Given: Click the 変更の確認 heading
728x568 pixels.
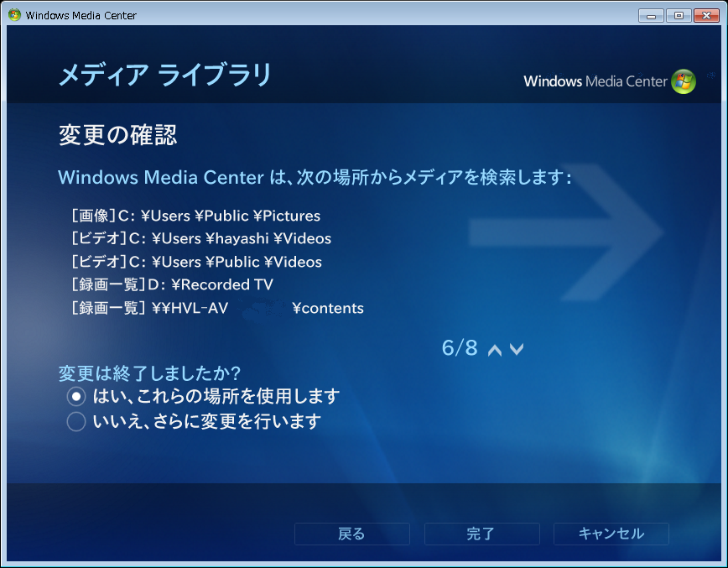Looking at the screenshot, I should pos(117,135).
